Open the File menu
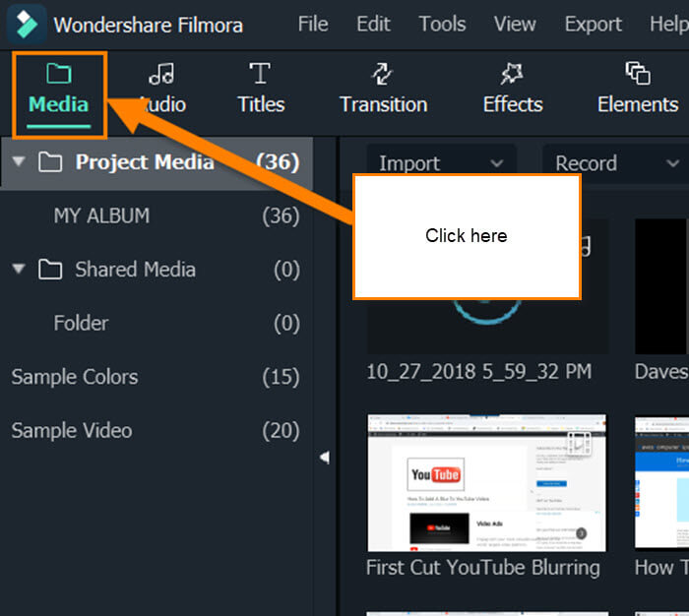The image size is (689, 616). [x=313, y=24]
